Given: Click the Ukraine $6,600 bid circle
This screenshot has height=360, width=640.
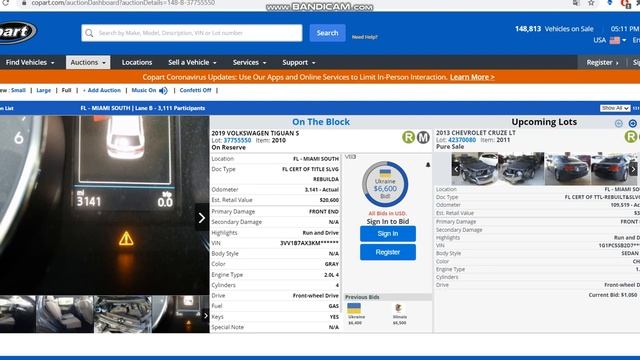Looking at the screenshot, I should point(385,184).
